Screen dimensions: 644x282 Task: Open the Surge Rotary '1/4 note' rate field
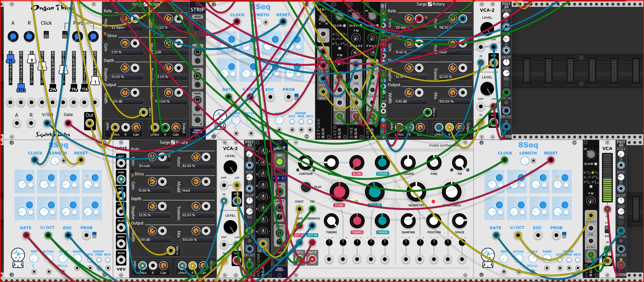(154, 166)
